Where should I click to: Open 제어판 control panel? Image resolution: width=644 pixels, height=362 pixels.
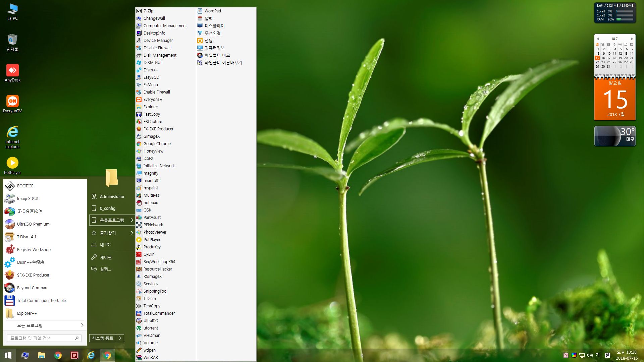point(112,257)
